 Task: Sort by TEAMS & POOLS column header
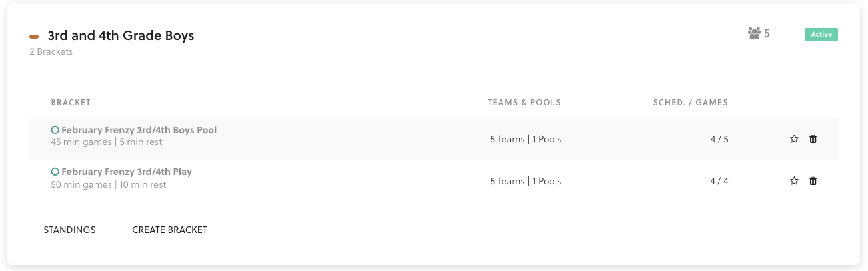(x=524, y=103)
